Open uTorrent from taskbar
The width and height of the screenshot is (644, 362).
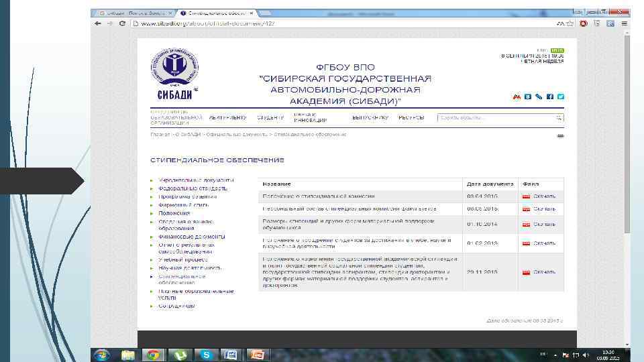pos(180,355)
